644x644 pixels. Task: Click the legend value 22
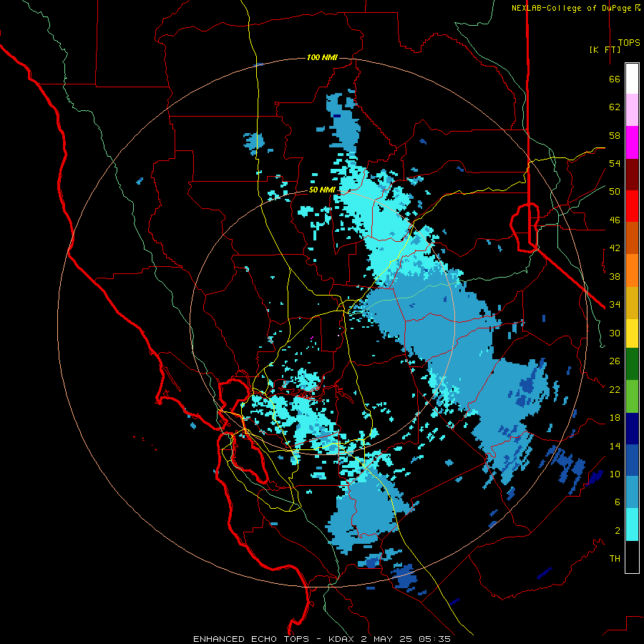tap(615, 389)
